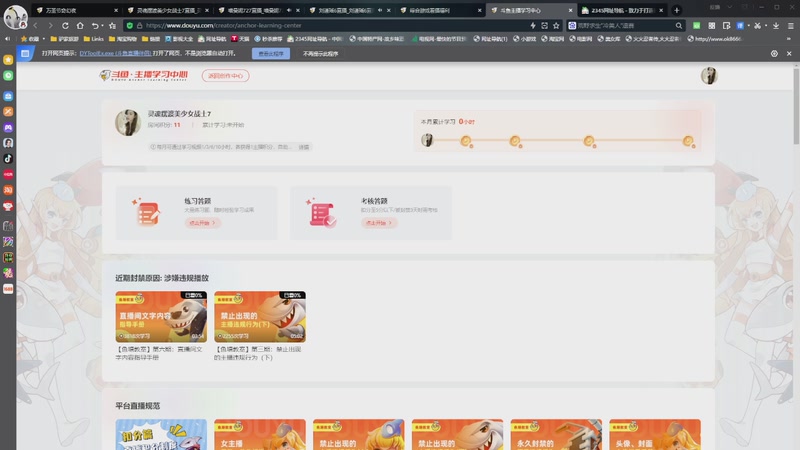Open the blue deduction-rules video thumbnail
This screenshot has width=800, height=450.
coord(161,435)
